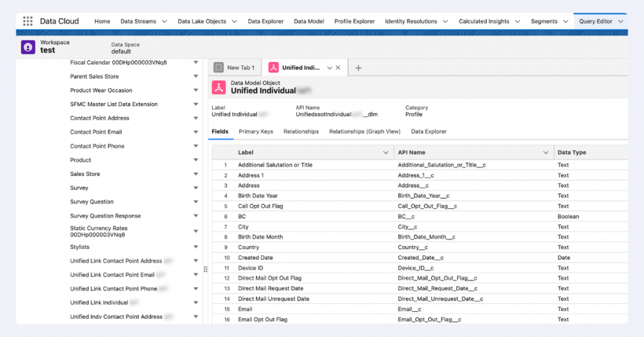Click the Survey Question Response object name
The height and width of the screenshot is (337, 644).
[106, 216]
